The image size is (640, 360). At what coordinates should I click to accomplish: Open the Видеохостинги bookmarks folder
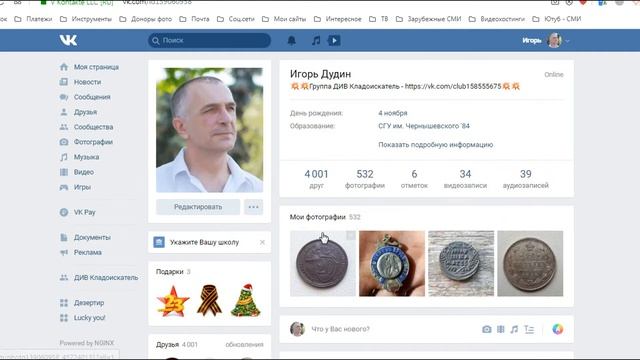(497, 19)
